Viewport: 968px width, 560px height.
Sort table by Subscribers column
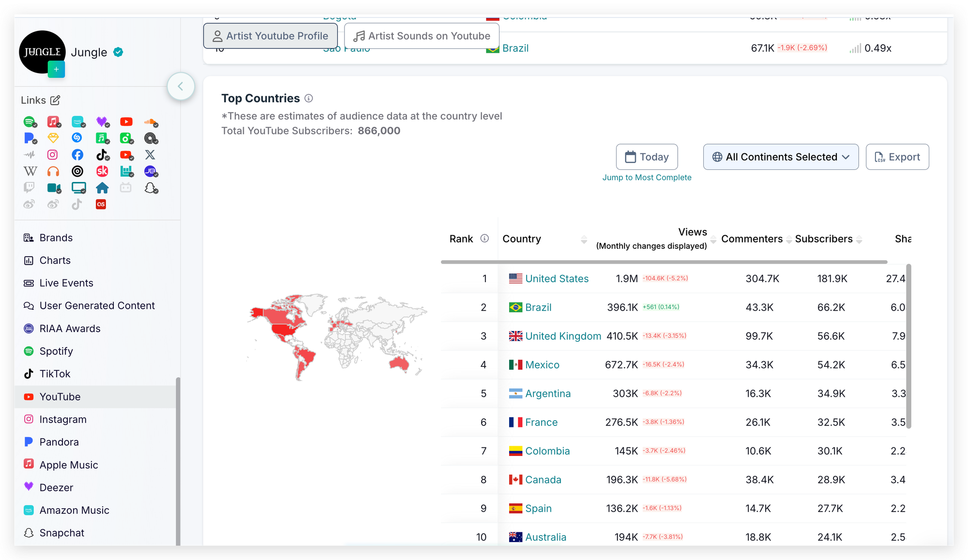859,240
